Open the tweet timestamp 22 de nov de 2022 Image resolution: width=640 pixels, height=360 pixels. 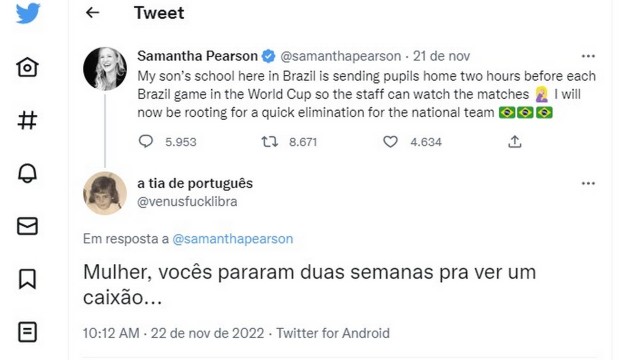point(207,333)
